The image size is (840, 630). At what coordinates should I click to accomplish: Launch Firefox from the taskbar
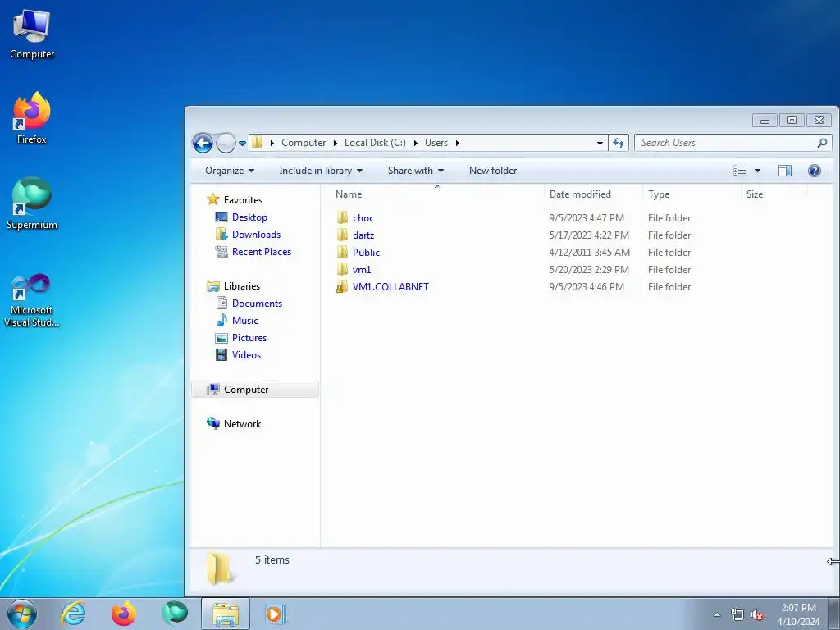click(x=123, y=614)
